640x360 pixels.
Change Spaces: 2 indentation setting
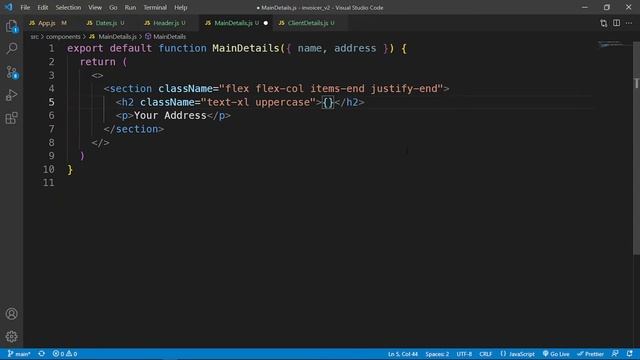tap(437, 354)
